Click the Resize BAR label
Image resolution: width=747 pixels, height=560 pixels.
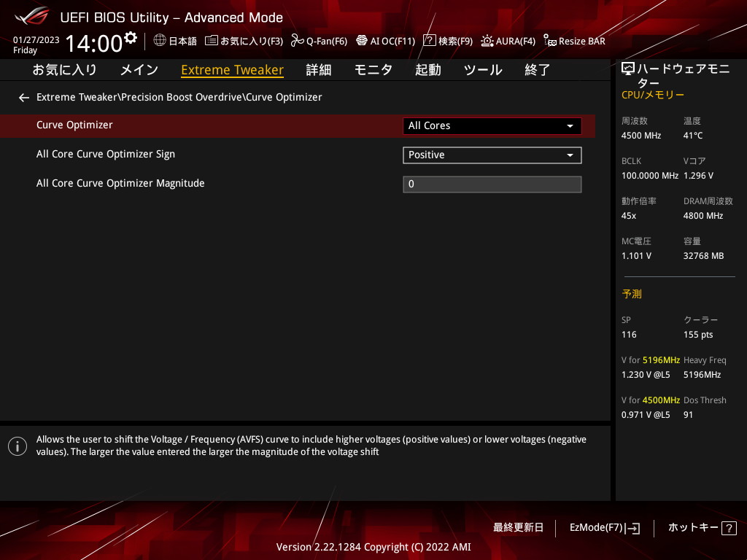[581, 42]
